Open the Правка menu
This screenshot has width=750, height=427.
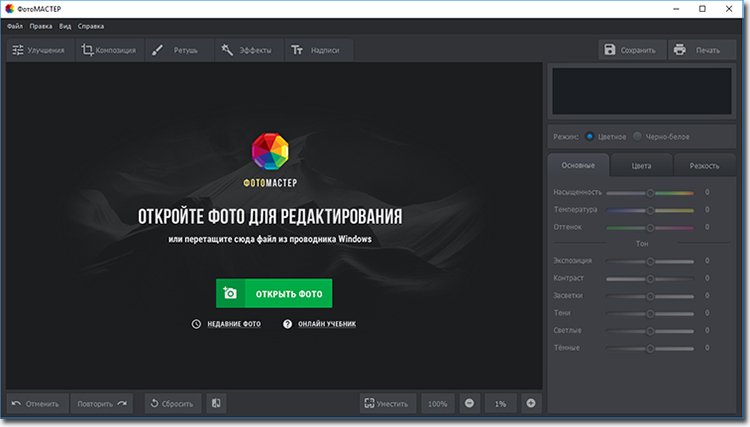tap(41, 26)
